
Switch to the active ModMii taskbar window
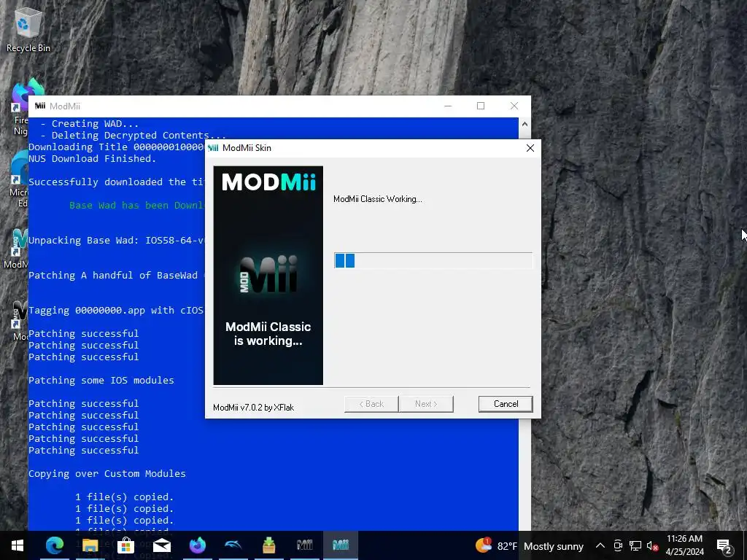click(340, 545)
